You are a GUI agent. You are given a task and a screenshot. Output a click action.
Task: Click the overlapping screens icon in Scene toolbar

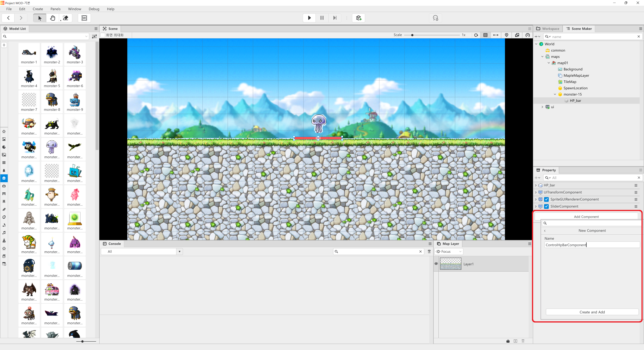click(x=517, y=35)
